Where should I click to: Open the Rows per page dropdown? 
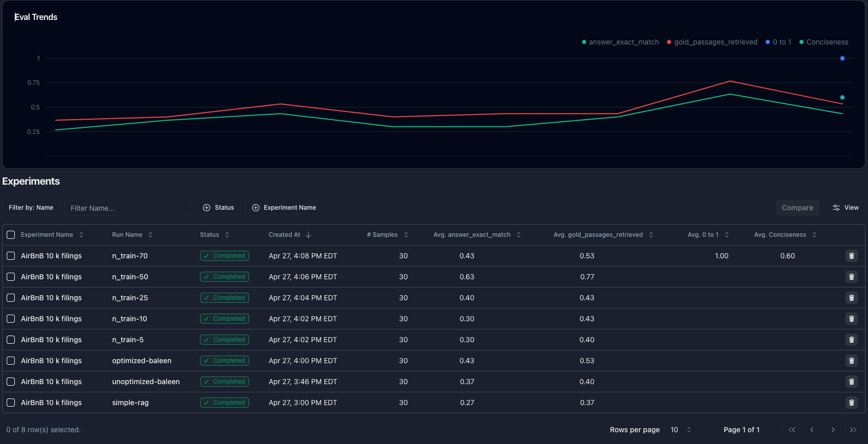681,430
